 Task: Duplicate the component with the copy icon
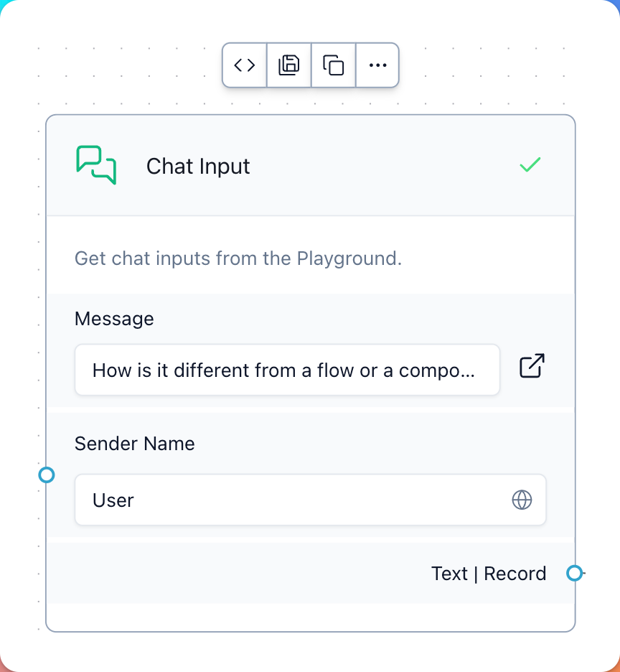tap(334, 65)
